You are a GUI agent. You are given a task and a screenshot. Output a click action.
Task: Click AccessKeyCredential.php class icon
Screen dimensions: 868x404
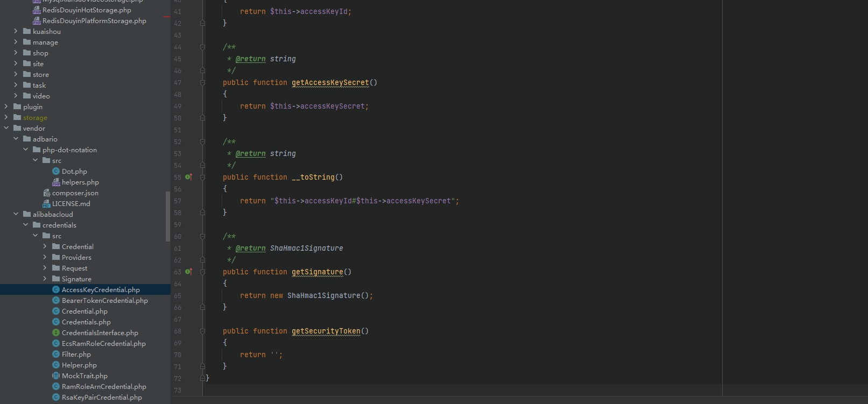point(56,289)
